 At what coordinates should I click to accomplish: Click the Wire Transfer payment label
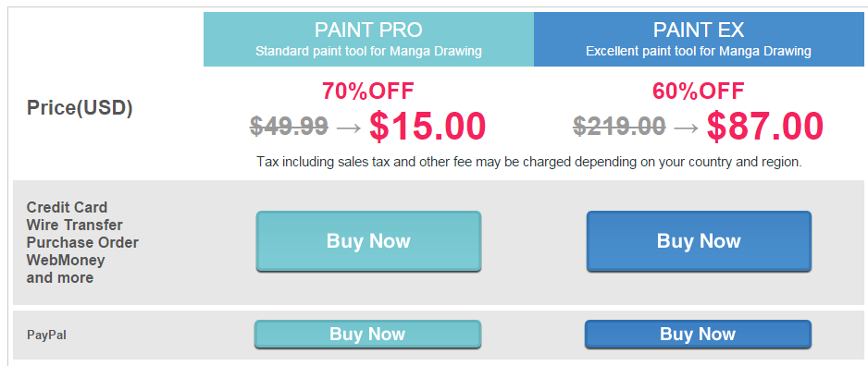(75, 225)
